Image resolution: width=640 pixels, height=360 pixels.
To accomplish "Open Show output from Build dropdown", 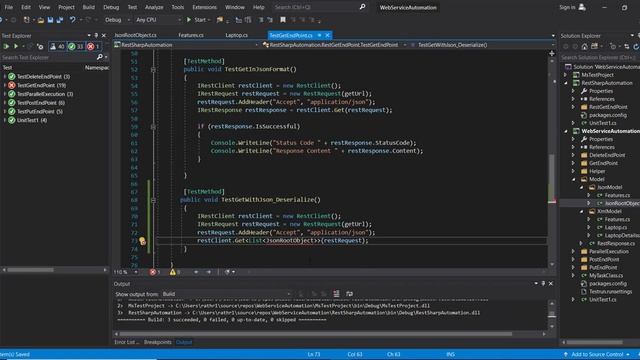I will point(227,294).
